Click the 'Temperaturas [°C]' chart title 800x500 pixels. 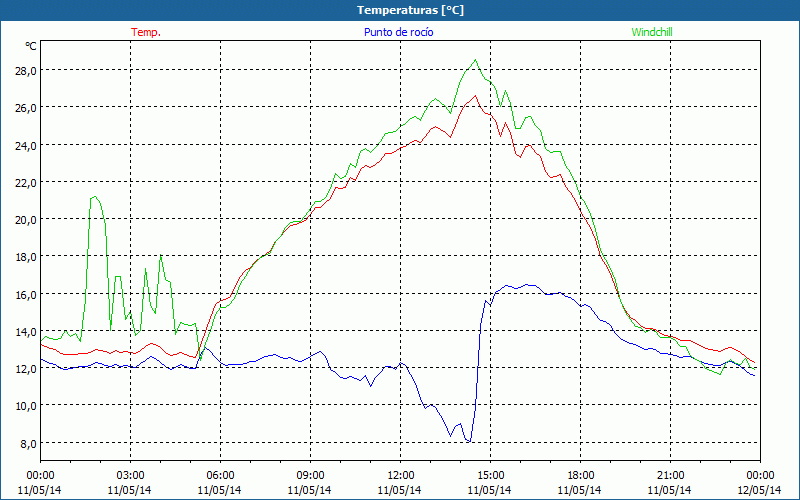click(410, 10)
